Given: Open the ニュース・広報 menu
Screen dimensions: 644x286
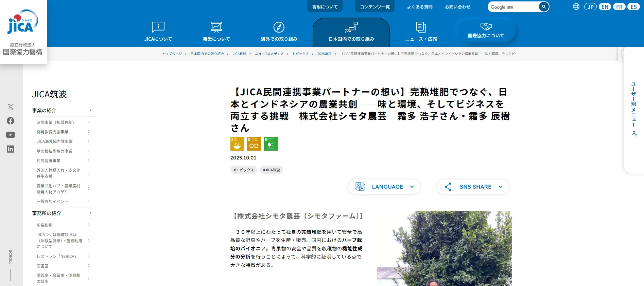Looking at the screenshot, I should pos(421,32).
